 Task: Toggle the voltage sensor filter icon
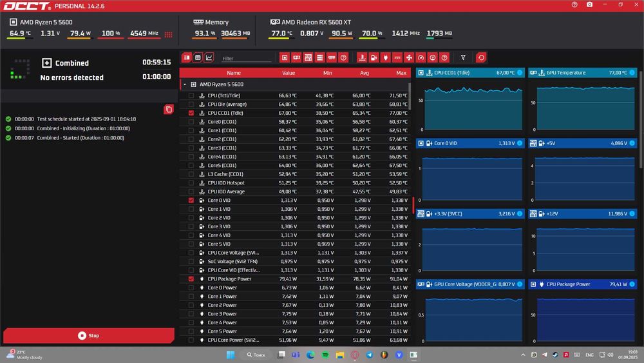[374, 57]
